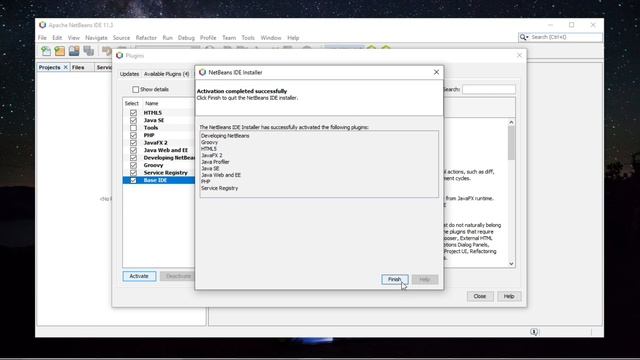The height and width of the screenshot is (360, 640).
Task: Open the Tools menu in the menu bar
Action: [x=248, y=38]
